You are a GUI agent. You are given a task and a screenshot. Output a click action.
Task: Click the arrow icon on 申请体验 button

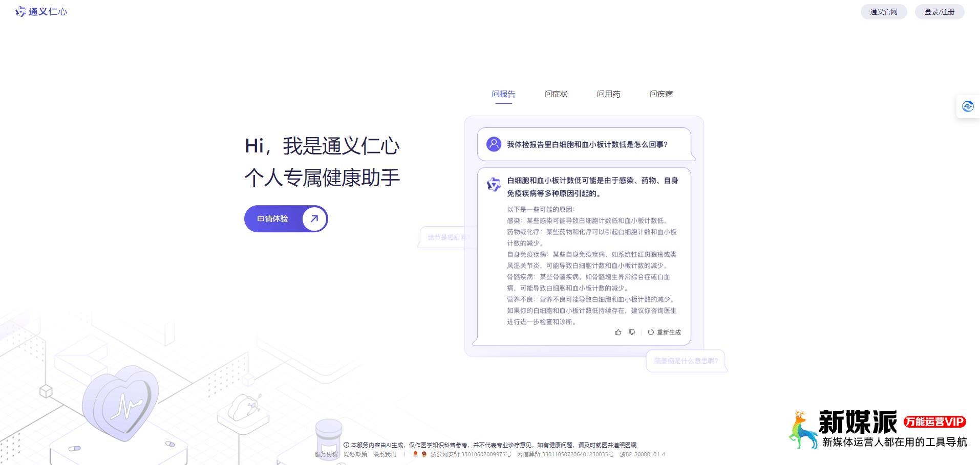pyautogui.click(x=313, y=218)
